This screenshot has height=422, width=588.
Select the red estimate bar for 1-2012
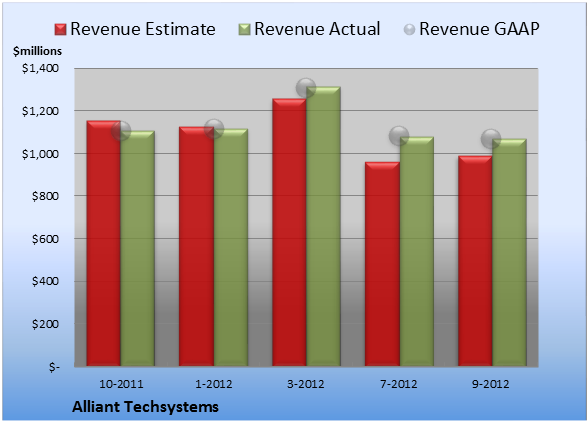click(196, 246)
